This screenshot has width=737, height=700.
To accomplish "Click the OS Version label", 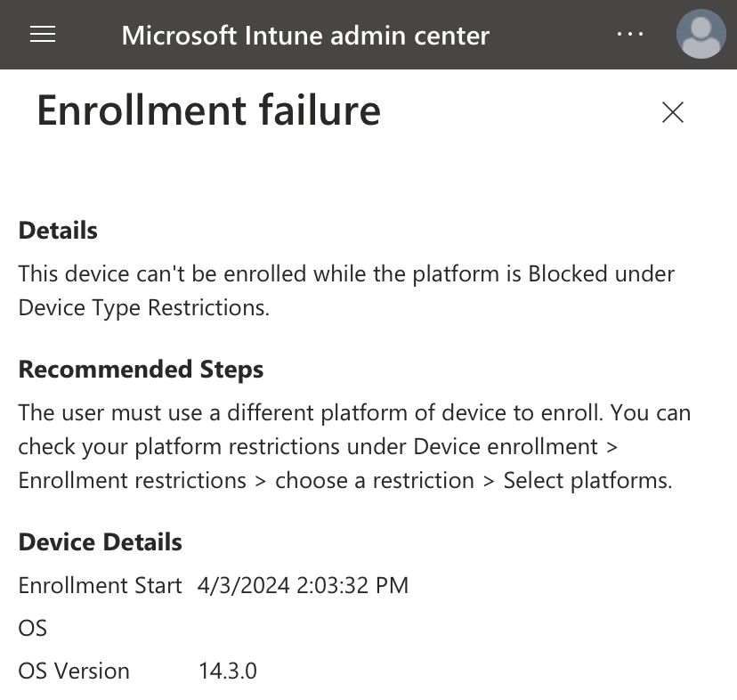I will pos(74,672).
